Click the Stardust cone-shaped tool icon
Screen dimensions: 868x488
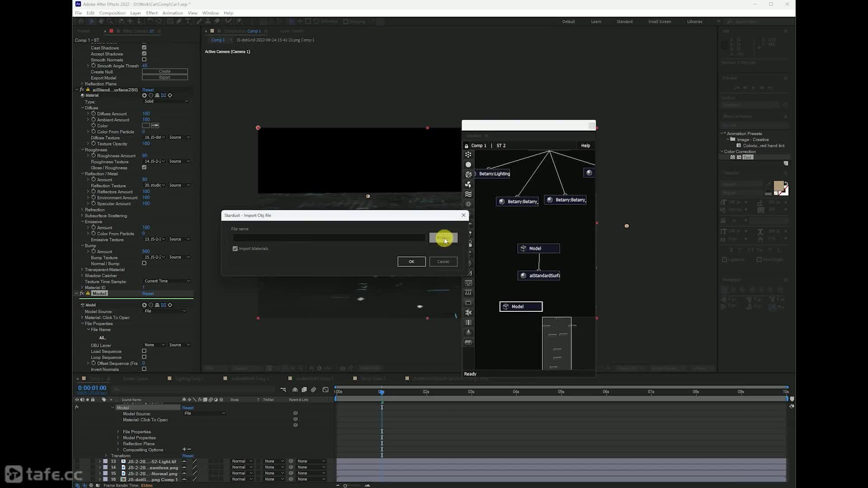(x=468, y=332)
